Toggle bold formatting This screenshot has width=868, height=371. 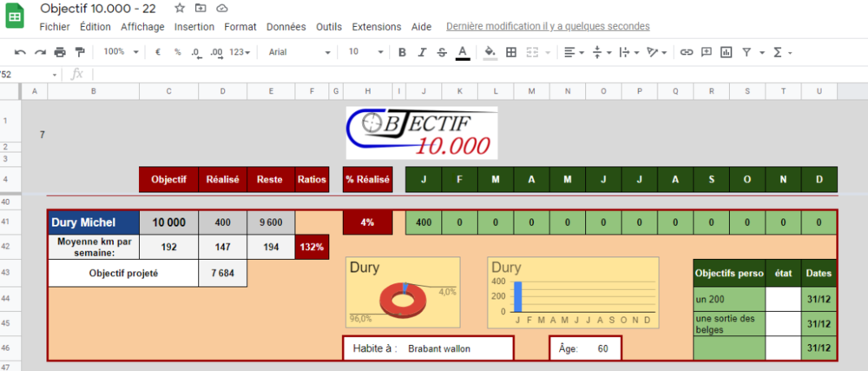pyautogui.click(x=403, y=52)
